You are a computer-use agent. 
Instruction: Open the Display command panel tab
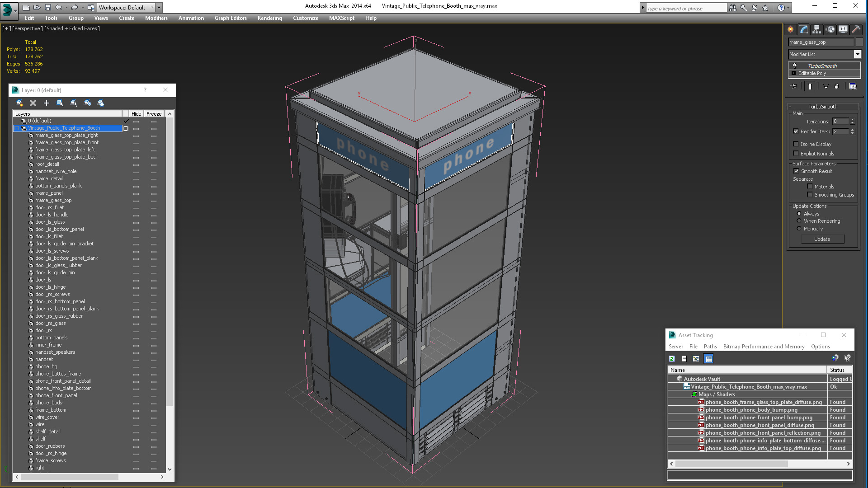click(843, 29)
